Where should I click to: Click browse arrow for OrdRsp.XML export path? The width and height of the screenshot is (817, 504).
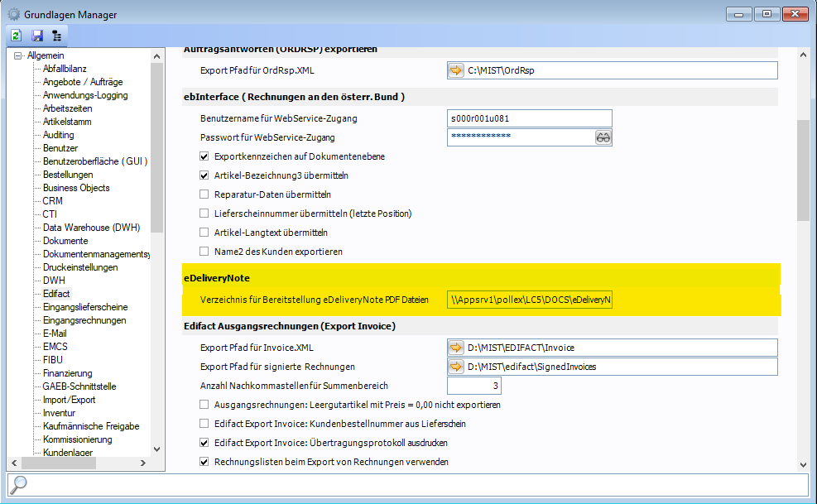456,70
